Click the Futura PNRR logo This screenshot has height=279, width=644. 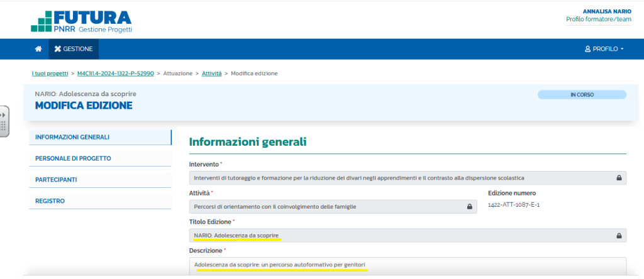pos(81,21)
